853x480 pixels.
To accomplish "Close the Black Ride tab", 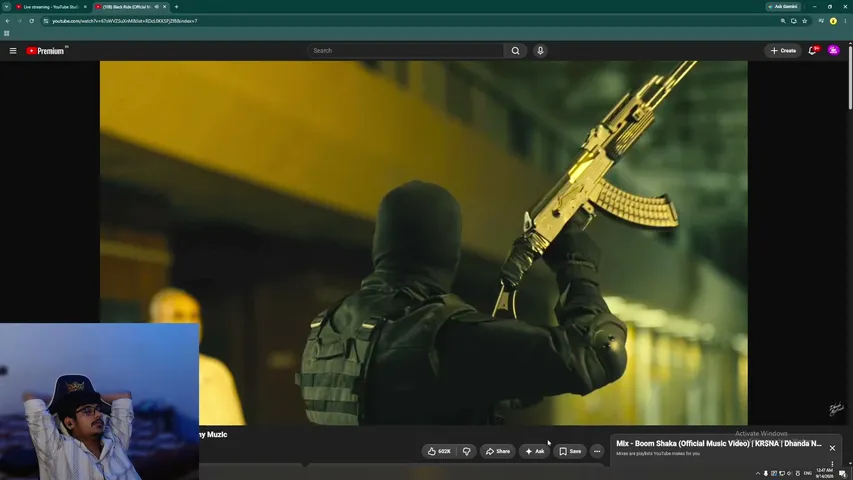I will (x=164, y=7).
